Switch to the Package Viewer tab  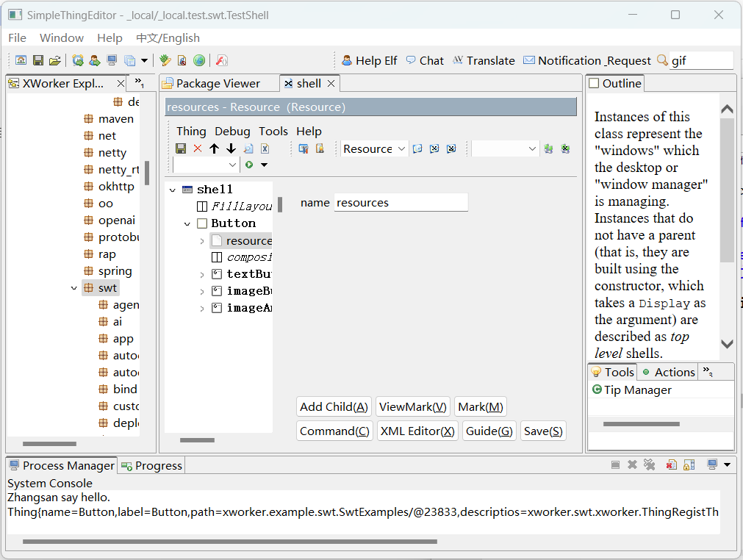tap(218, 83)
